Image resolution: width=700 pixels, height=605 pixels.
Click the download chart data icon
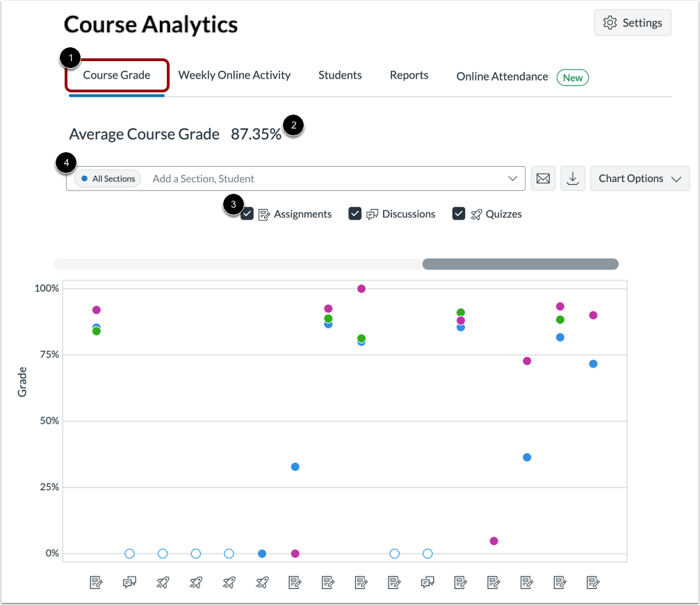(572, 179)
